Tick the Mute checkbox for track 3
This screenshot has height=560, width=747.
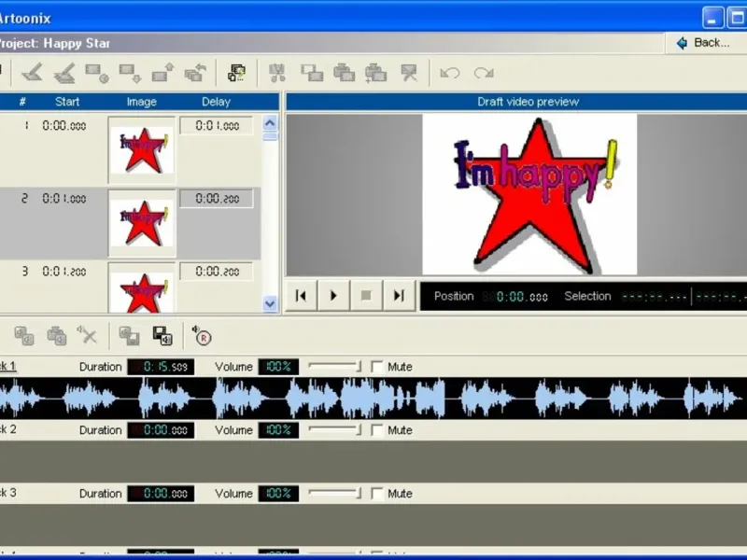pos(377,494)
